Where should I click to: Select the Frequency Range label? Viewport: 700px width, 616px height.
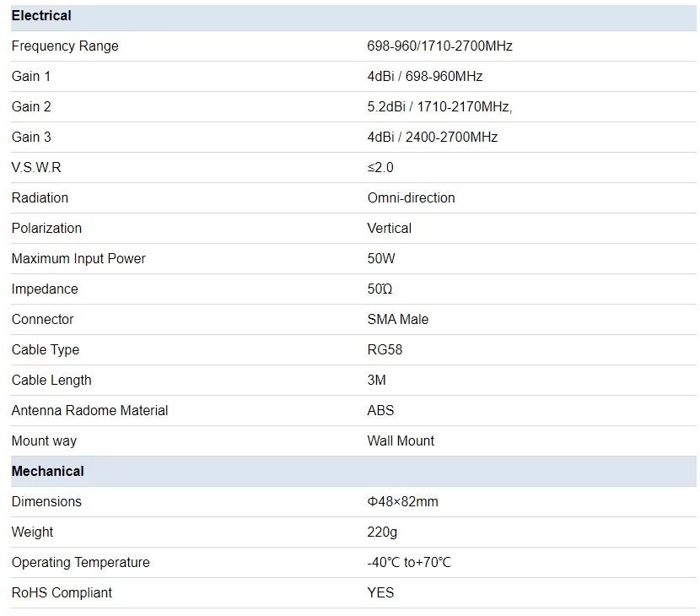[x=65, y=46]
